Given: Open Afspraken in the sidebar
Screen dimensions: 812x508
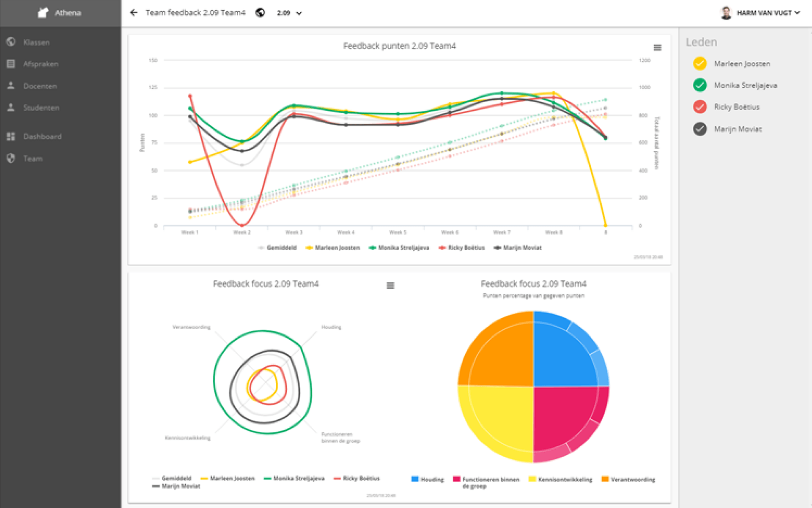Looking at the screenshot, I should (41, 64).
